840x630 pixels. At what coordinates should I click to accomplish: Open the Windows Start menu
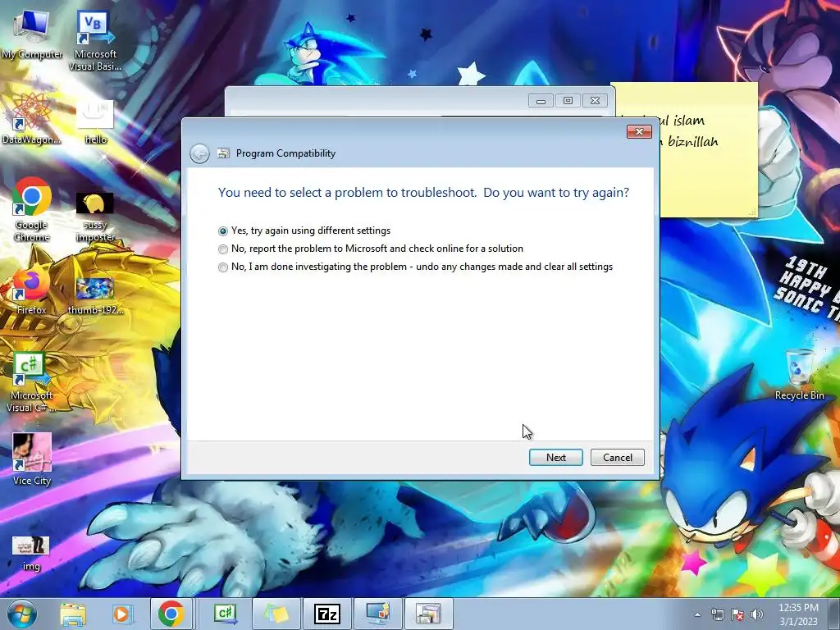coord(22,614)
